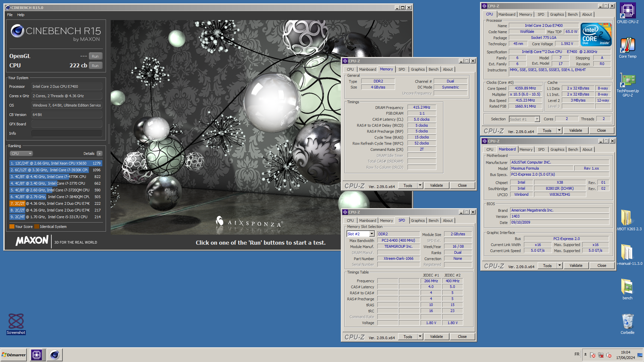
Task: Open the title bar icon of the CPU-tab CPU-Z window
Action: click(x=484, y=6)
